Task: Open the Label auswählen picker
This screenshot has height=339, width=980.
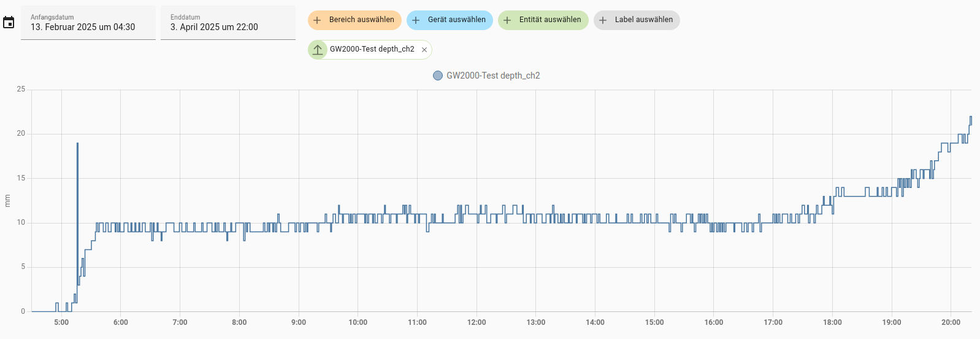Action: (643, 20)
